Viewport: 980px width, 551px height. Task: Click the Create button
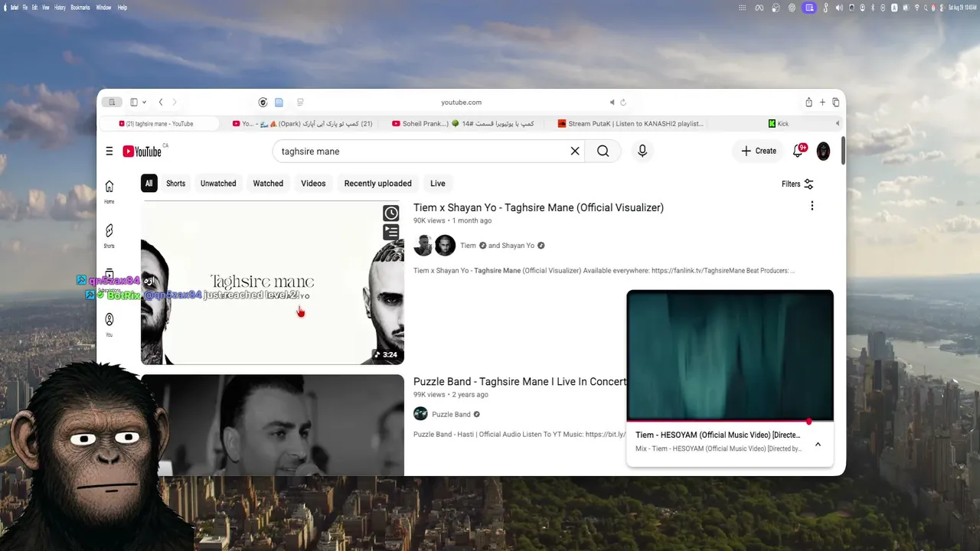click(x=759, y=151)
